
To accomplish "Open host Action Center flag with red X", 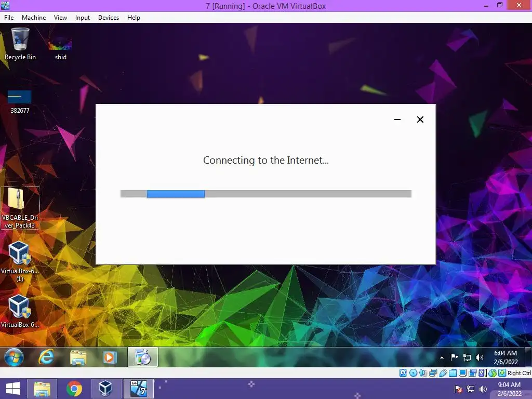I will 458,389.
